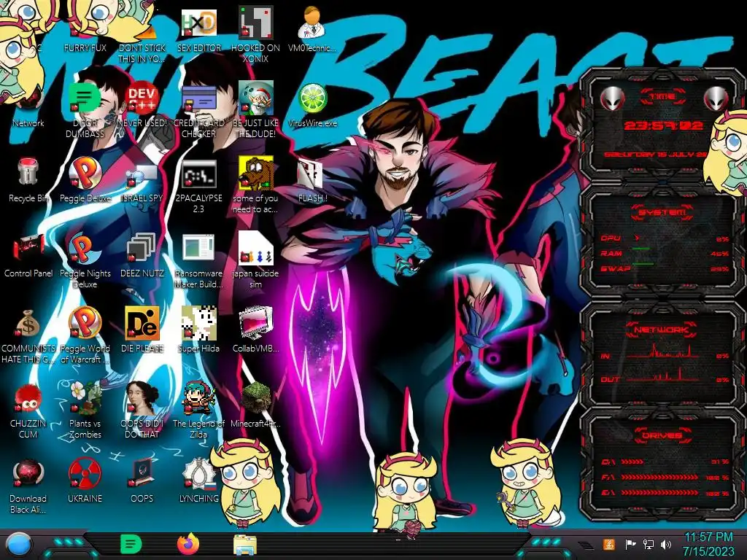Open Firefox from the taskbar

[x=188, y=544]
